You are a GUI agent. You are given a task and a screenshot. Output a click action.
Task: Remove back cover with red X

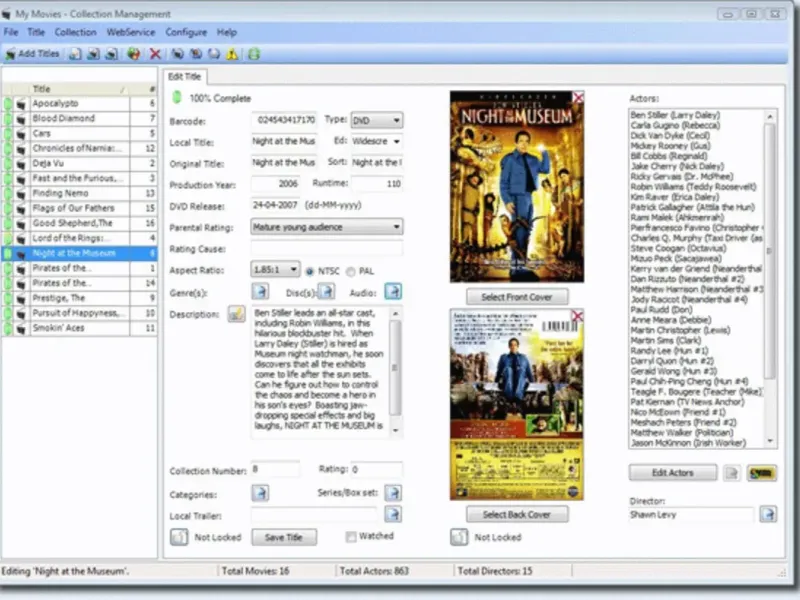tap(577, 316)
